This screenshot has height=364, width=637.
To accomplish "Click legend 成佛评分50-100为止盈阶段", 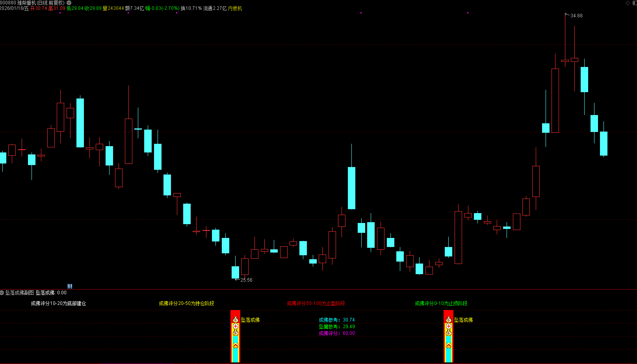I will point(316,303).
